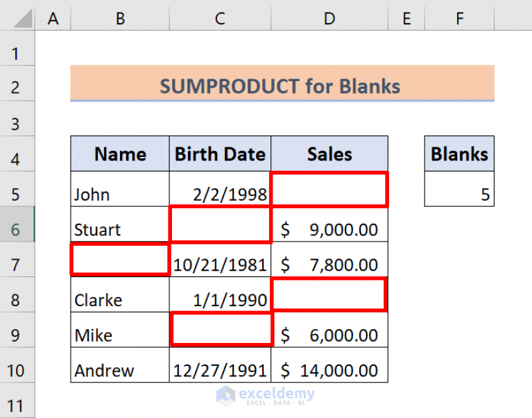
Task: Select the birth date cell '1/1/1990'
Action: pos(220,294)
